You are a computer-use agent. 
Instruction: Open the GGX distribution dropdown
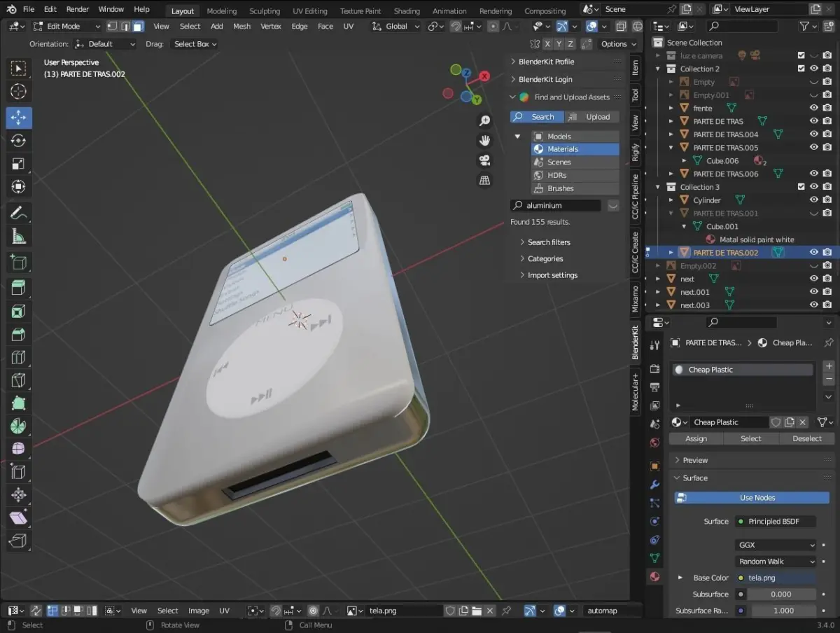pos(776,545)
